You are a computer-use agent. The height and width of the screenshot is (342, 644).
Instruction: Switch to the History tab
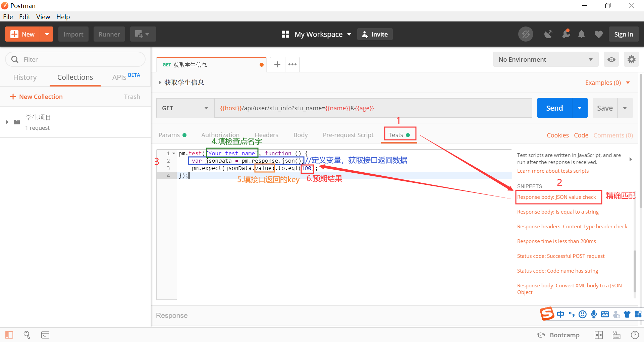(25, 77)
